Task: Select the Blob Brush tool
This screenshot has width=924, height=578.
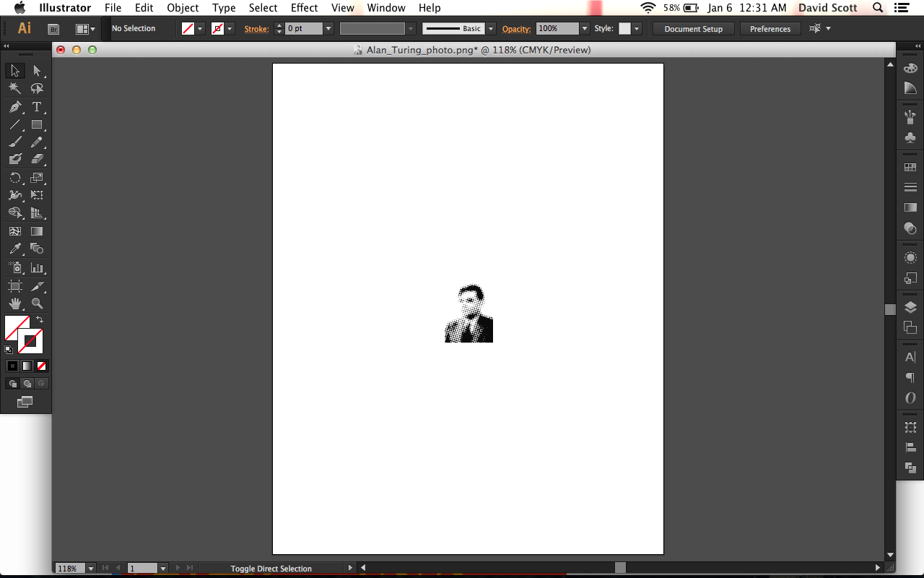Action: click(14, 159)
